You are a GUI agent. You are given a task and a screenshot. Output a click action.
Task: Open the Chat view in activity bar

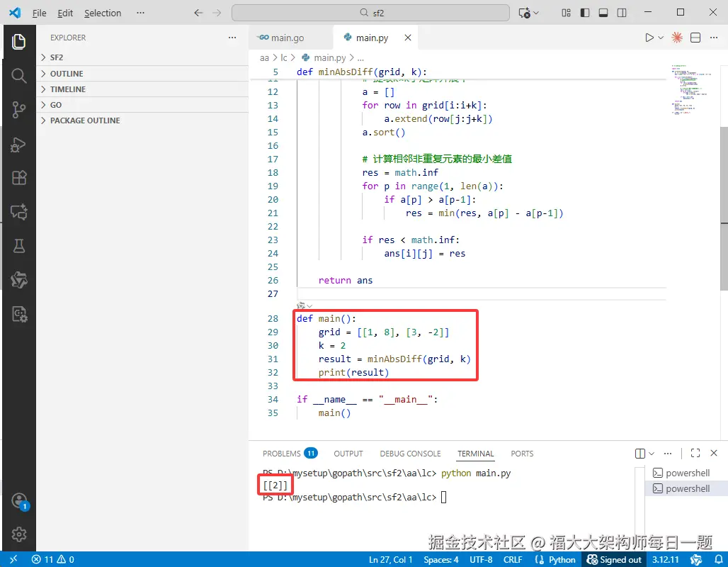(x=18, y=212)
